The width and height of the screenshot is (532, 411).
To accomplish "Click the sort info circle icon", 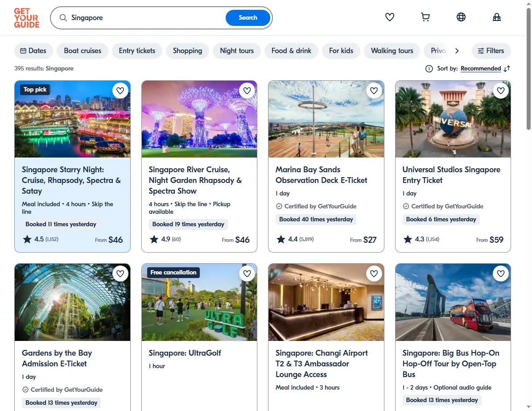I will click(x=429, y=69).
